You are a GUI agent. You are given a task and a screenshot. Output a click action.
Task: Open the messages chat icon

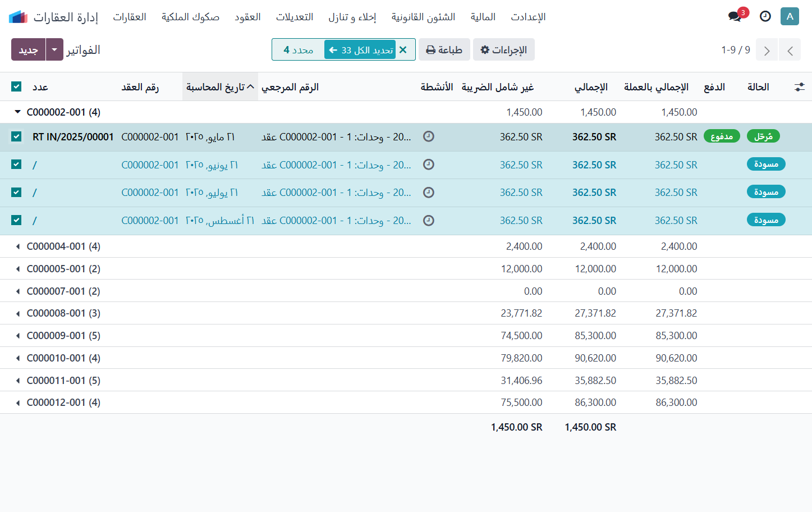(x=735, y=16)
